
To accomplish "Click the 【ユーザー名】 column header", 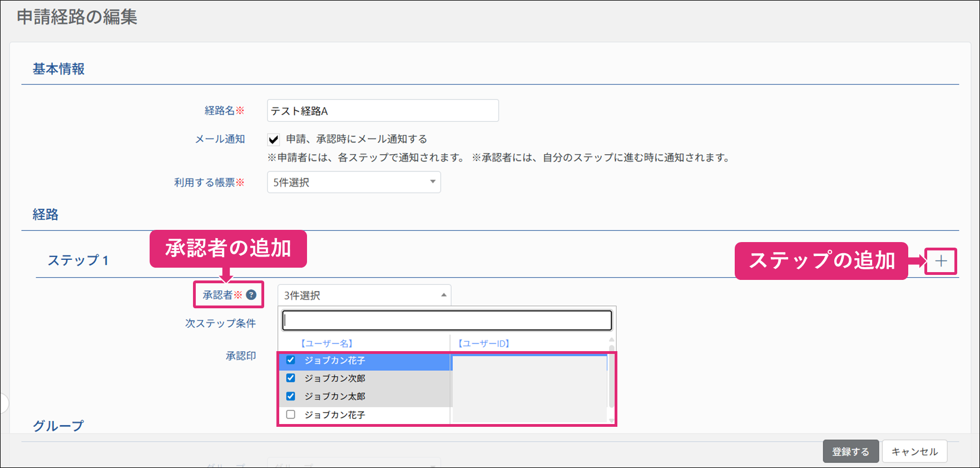I will click(x=326, y=343).
